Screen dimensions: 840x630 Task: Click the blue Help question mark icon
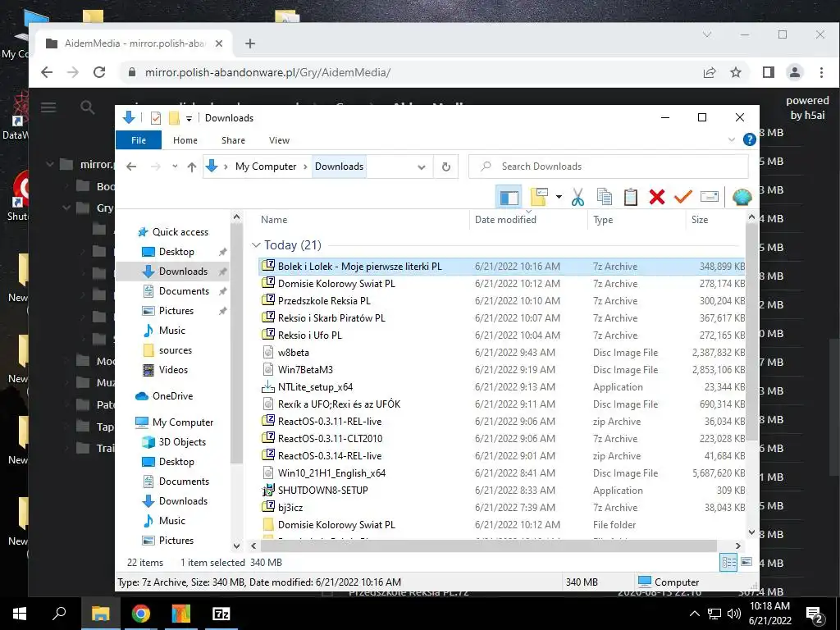[x=750, y=139]
